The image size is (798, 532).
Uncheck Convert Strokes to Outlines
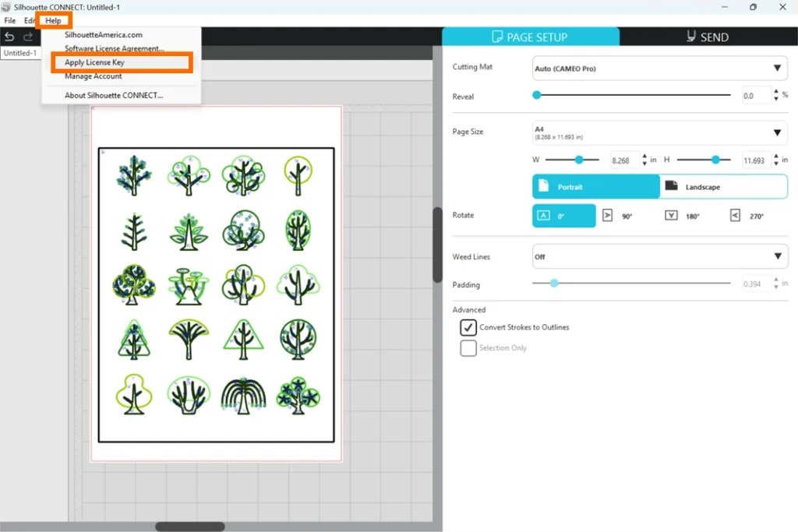(468, 328)
